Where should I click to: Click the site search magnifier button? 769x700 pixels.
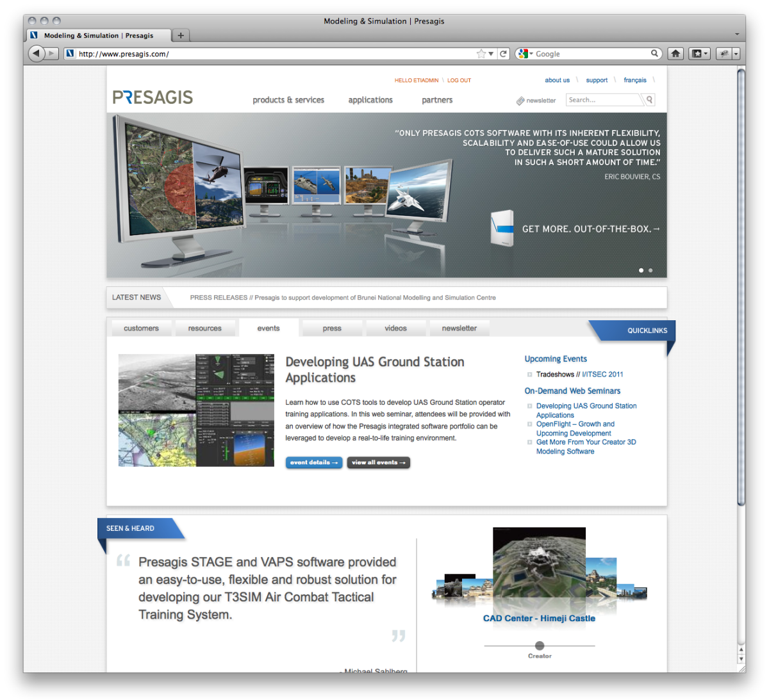pyautogui.click(x=649, y=100)
